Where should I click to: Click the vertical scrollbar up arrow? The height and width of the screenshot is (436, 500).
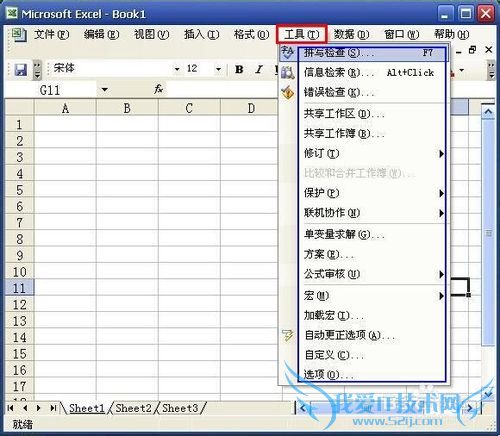coord(488,111)
